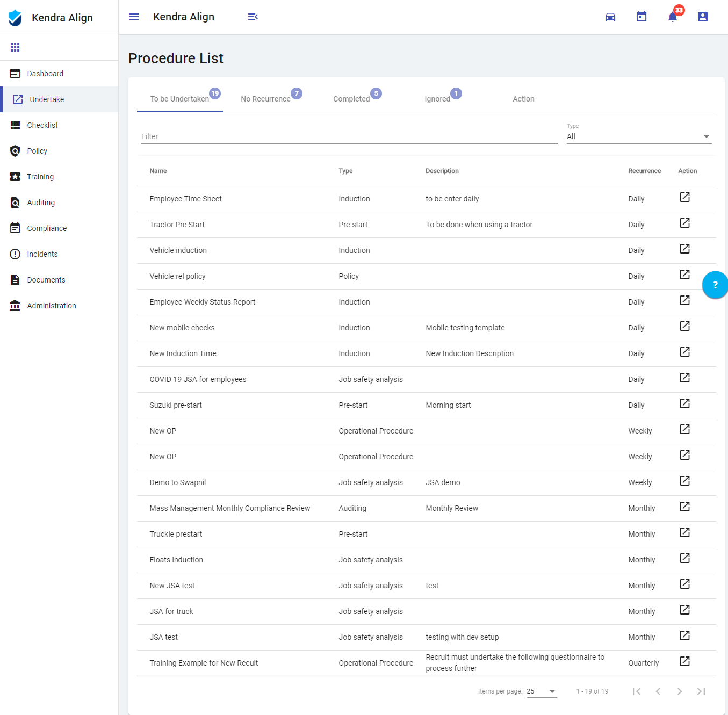Collapse sidebar using the menu-open icon
The image size is (728, 715).
coord(253,17)
